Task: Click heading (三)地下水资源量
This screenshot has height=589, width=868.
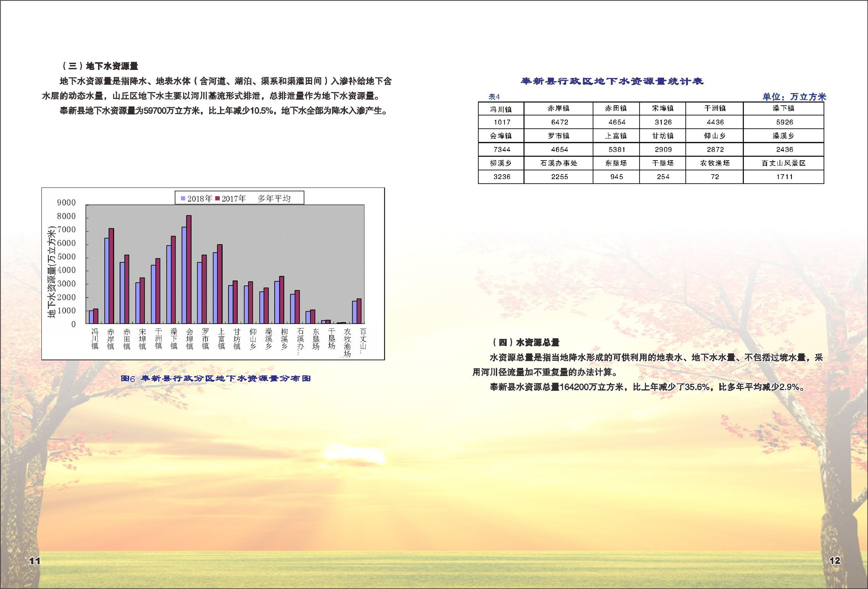Action: pos(100,66)
